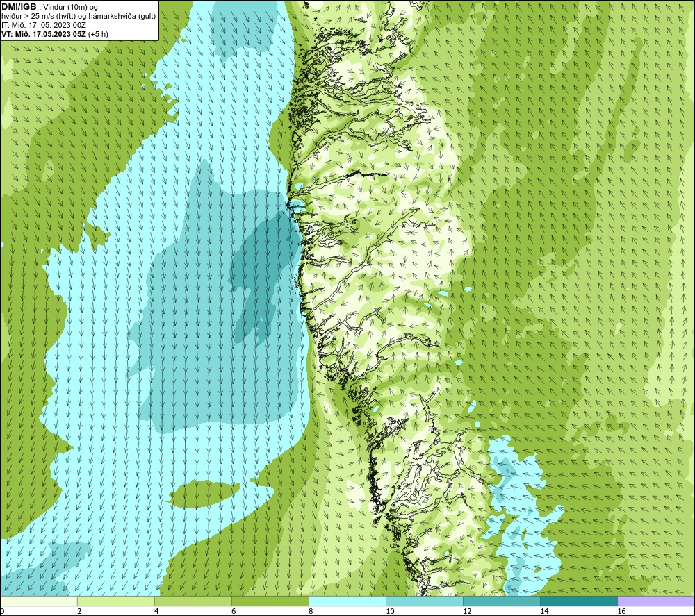The height and width of the screenshot is (616, 695).
Task: Click the dark green 6–8 m/s legend swatch
Action: 270,601
